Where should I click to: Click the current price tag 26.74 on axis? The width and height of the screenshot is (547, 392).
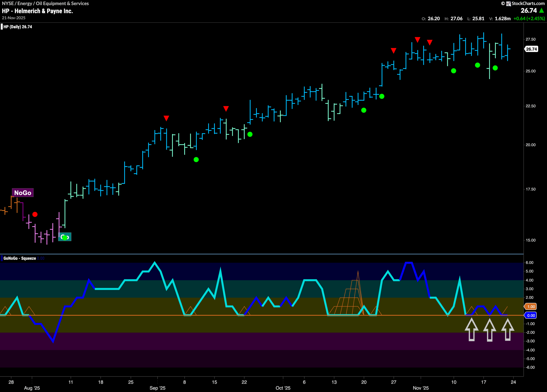[x=531, y=49]
